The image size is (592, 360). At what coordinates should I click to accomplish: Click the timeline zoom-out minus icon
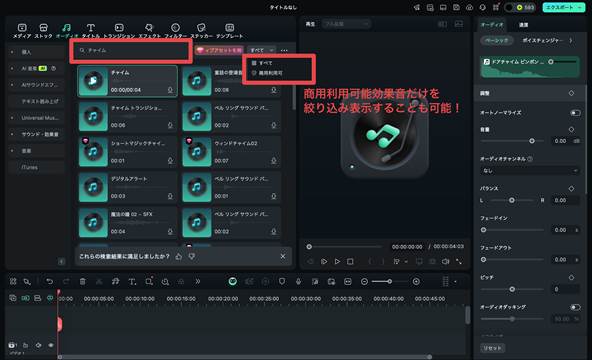pyautogui.click(x=364, y=282)
